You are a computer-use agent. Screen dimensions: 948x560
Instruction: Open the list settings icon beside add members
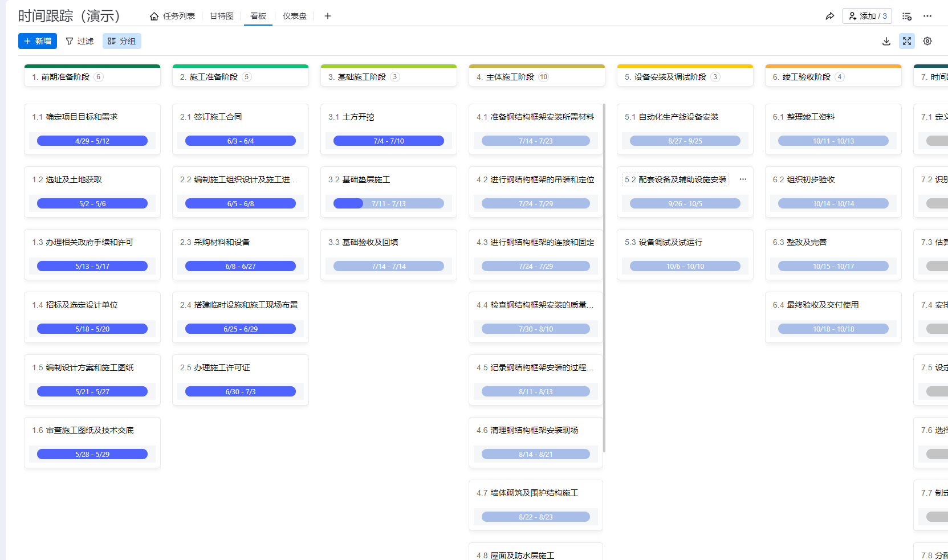(906, 16)
